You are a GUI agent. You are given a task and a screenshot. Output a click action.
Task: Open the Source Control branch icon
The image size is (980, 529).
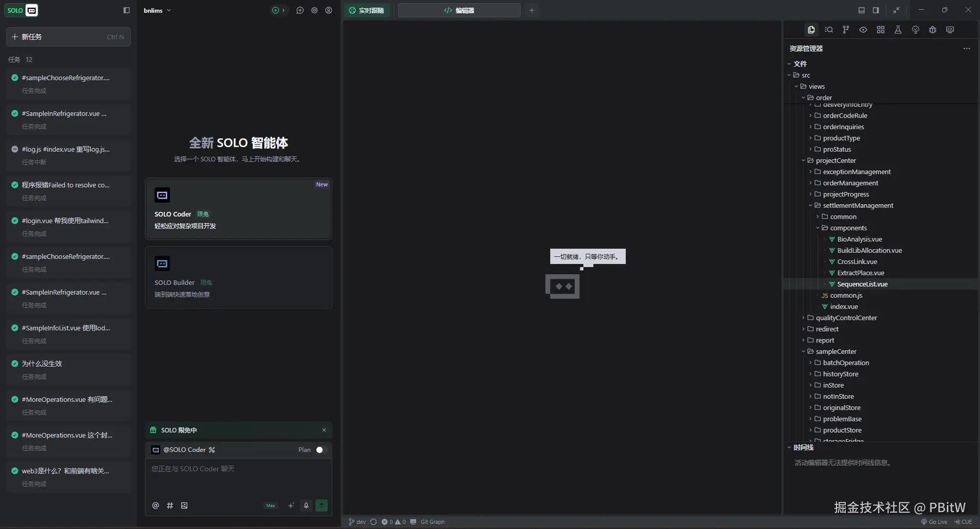846,30
